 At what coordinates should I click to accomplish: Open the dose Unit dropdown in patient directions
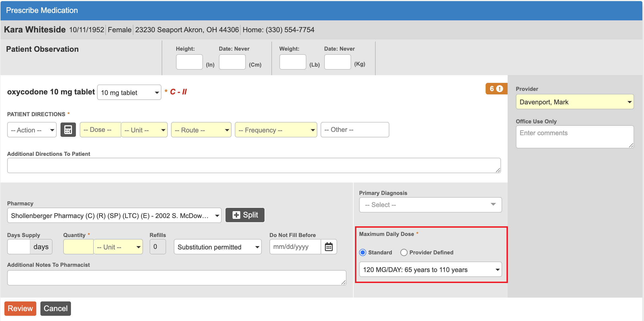144,130
